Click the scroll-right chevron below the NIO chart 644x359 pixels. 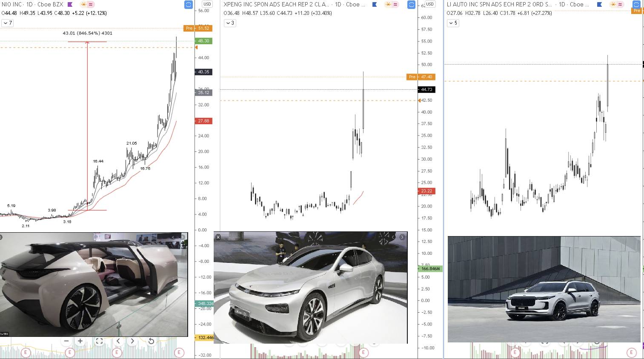[x=132, y=341]
